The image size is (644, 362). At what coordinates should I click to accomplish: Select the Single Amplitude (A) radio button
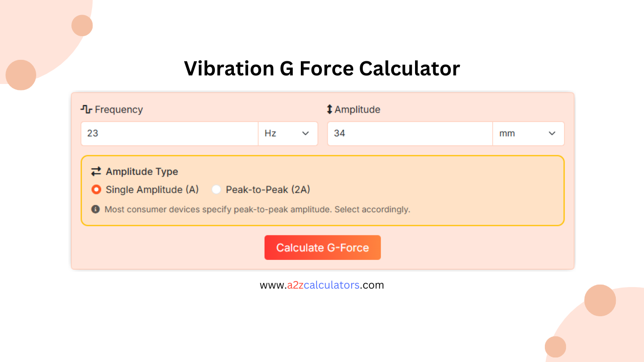pos(96,190)
